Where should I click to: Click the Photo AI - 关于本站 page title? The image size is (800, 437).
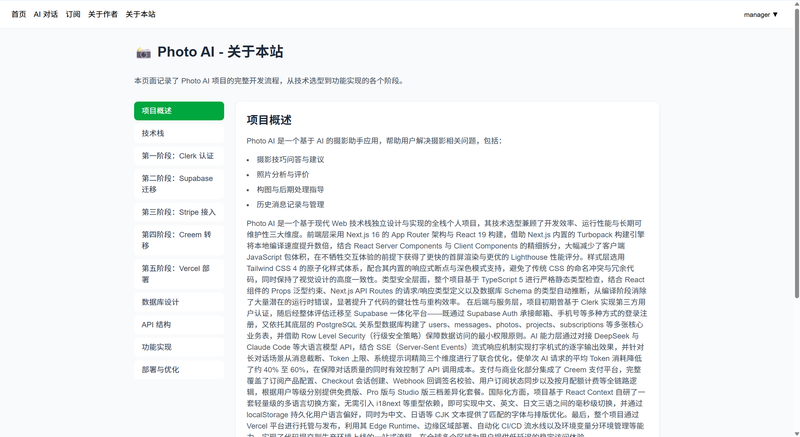(x=220, y=52)
